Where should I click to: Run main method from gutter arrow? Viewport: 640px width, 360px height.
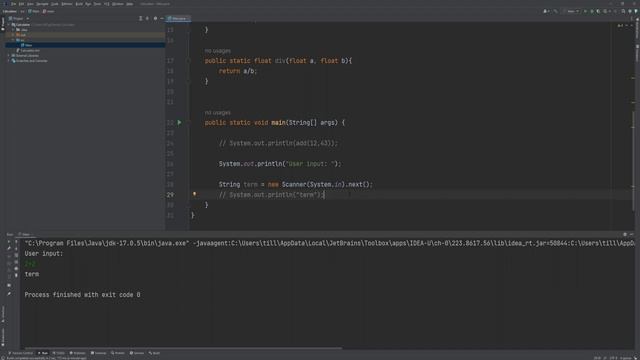179,122
